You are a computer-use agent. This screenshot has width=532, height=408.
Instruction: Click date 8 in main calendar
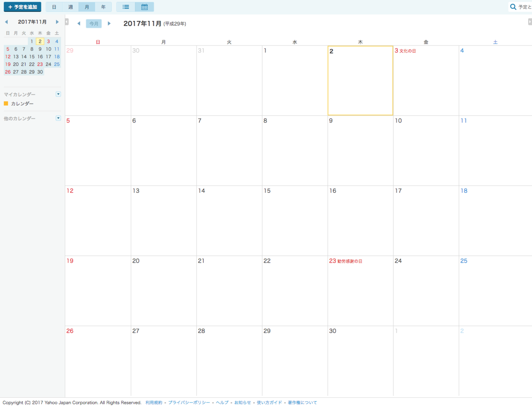(x=265, y=121)
